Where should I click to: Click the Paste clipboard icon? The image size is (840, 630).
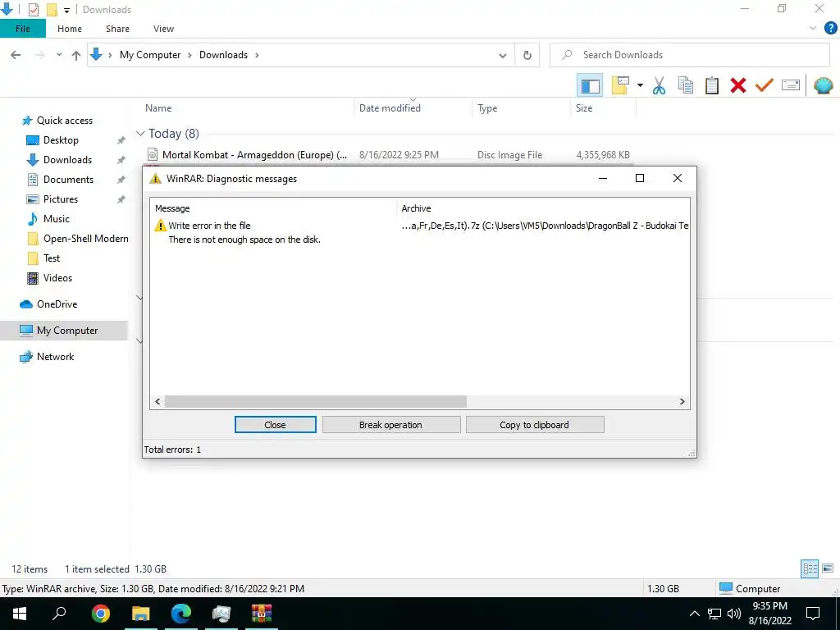coord(712,85)
